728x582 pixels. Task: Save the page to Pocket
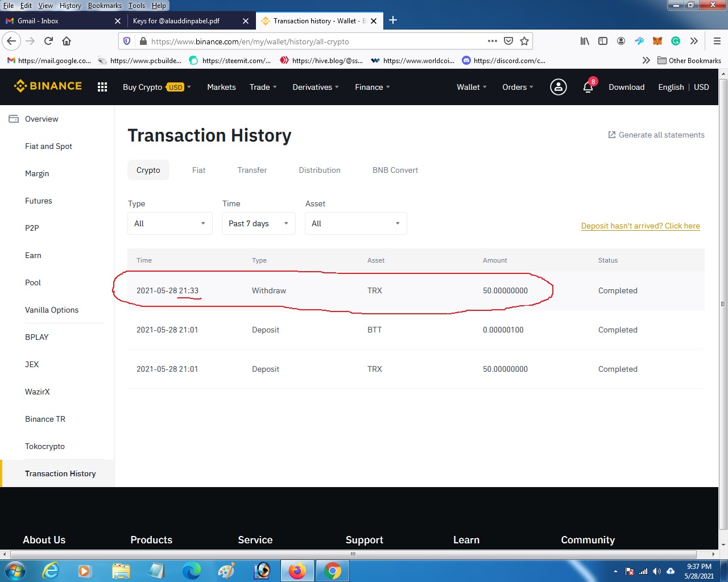pos(508,41)
